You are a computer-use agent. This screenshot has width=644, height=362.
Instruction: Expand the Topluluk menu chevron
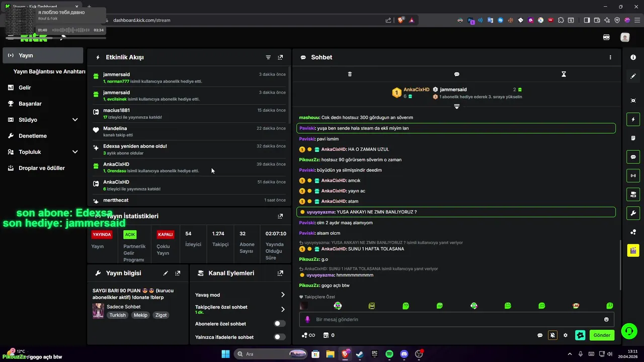click(x=75, y=152)
